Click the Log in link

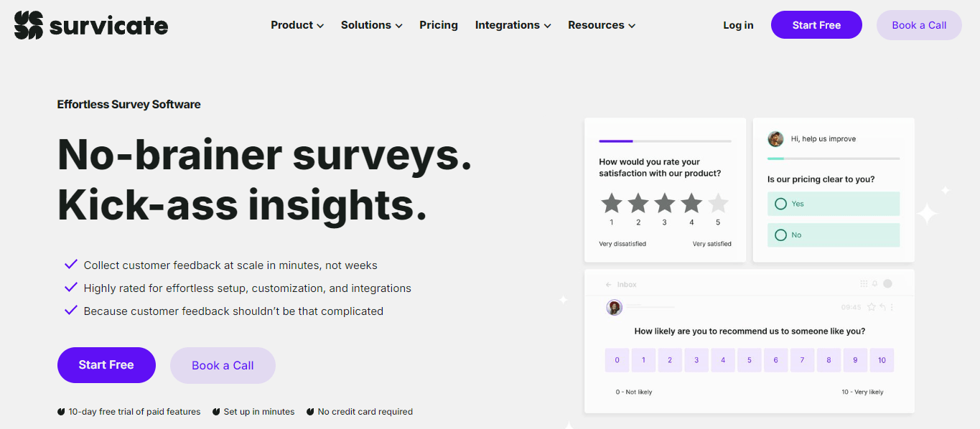pyautogui.click(x=738, y=24)
